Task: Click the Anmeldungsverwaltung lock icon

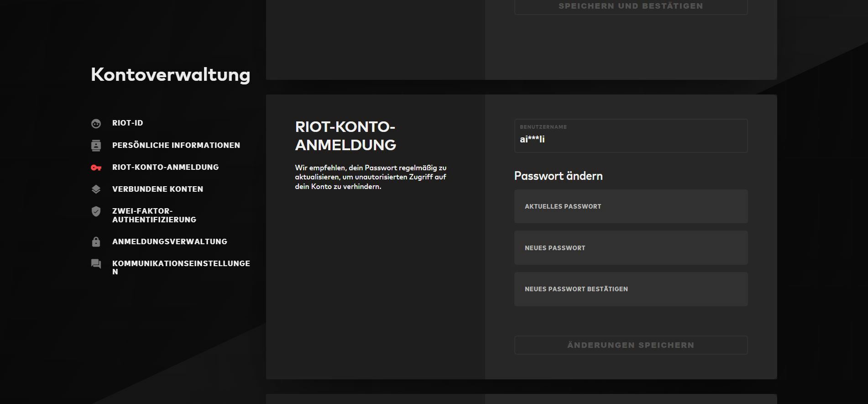Action: (96, 241)
